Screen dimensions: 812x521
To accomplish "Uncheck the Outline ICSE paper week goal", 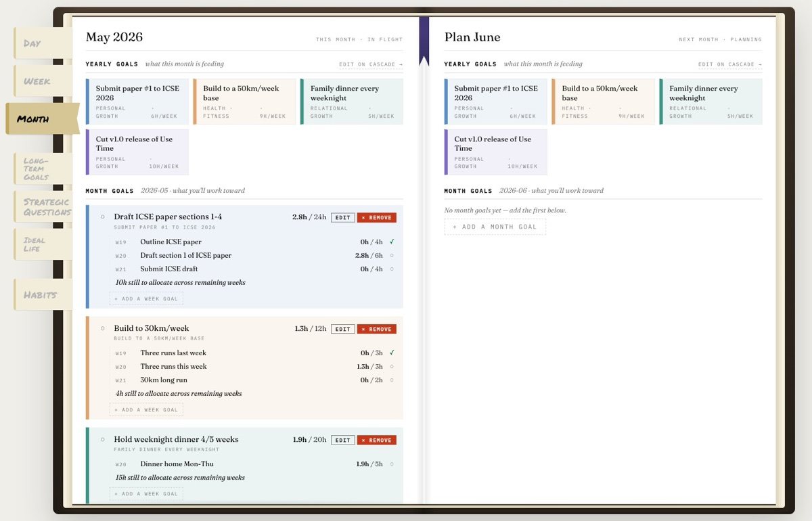I will pos(392,242).
